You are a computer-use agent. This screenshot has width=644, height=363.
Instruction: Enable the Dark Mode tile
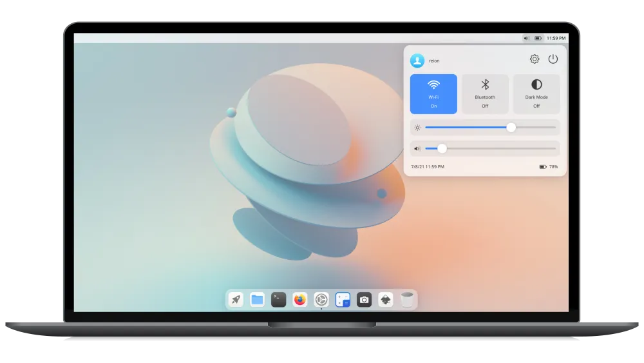tap(536, 94)
